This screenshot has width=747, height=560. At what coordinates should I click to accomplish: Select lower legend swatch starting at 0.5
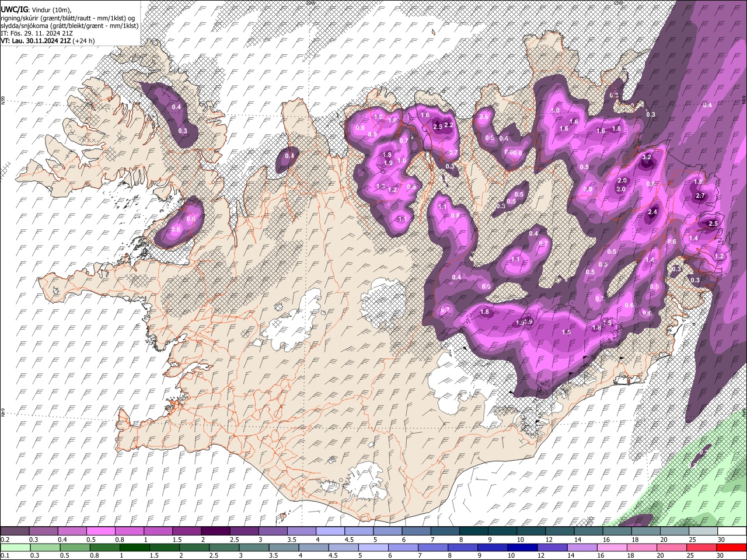pyautogui.click(x=75, y=547)
